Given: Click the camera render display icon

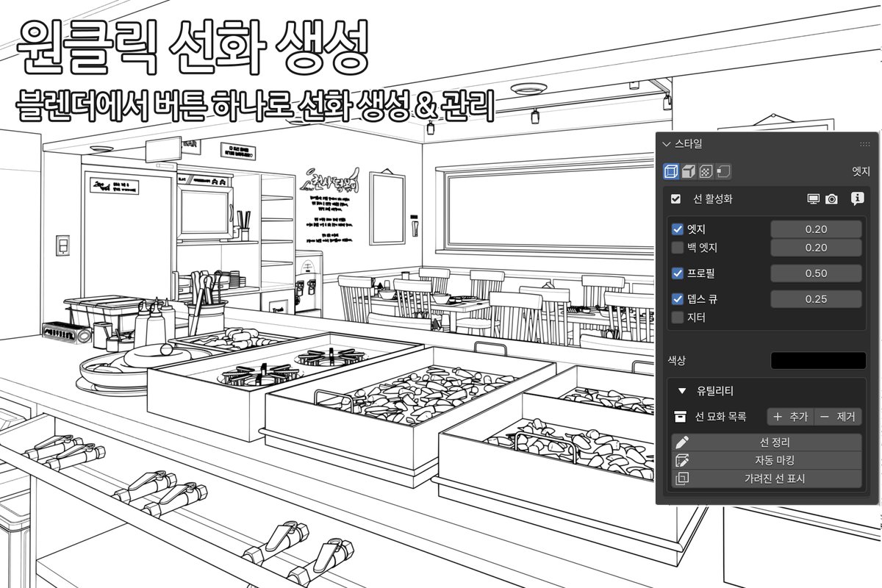Looking at the screenshot, I should (x=831, y=198).
